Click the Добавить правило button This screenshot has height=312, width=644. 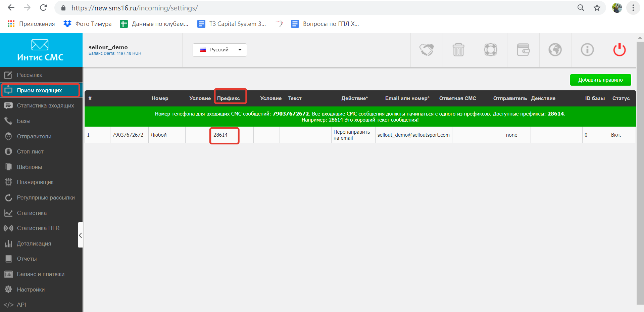coord(600,80)
